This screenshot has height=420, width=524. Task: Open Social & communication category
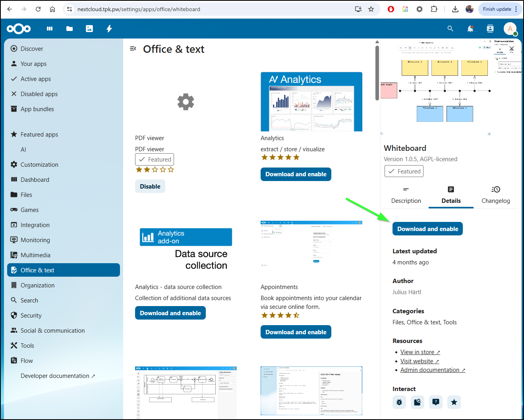click(64, 331)
